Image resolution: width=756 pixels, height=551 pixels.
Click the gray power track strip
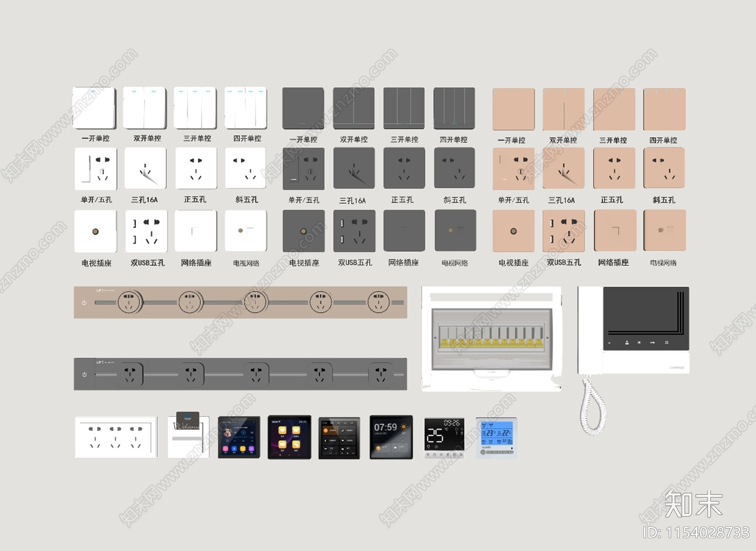[240, 374]
